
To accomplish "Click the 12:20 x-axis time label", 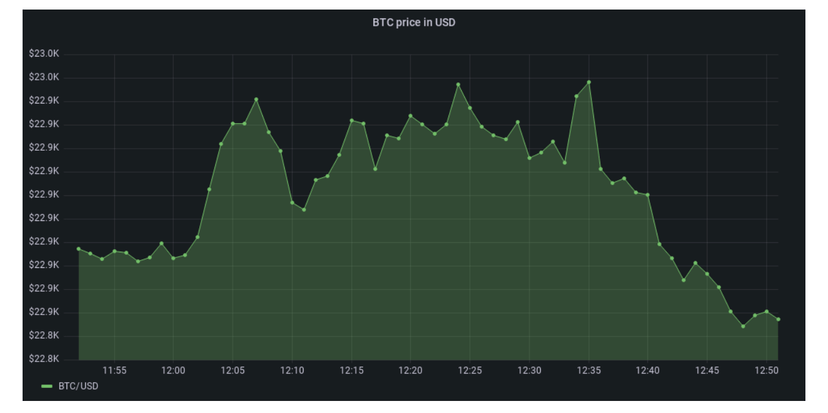I will click(410, 370).
